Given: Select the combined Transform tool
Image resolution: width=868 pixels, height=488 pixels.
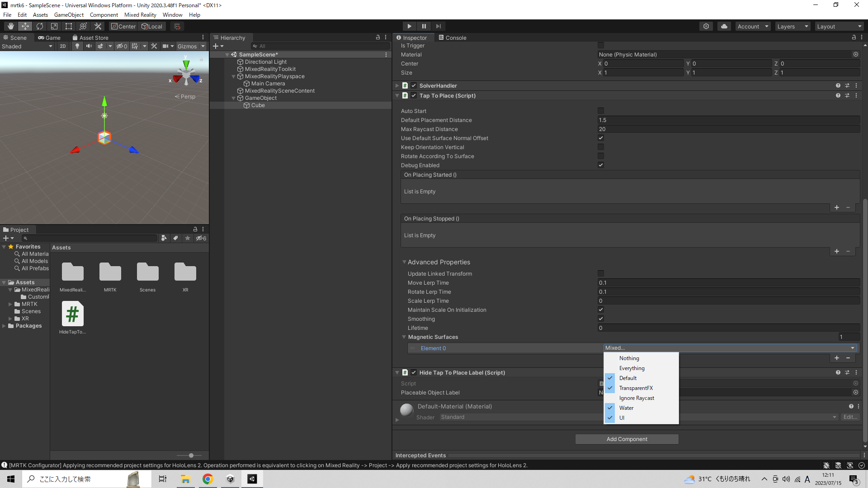Looking at the screenshot, I should (x=83, y=26).
